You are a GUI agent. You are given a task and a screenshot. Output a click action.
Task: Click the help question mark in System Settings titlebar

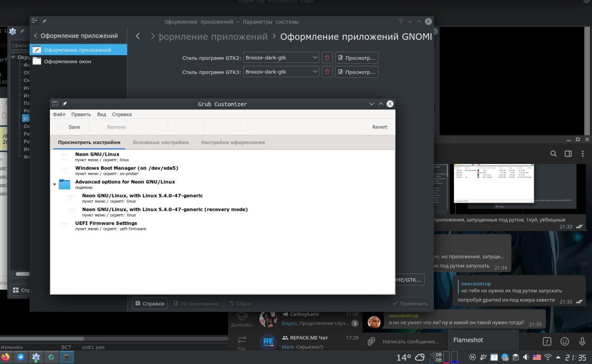point(401,21)
